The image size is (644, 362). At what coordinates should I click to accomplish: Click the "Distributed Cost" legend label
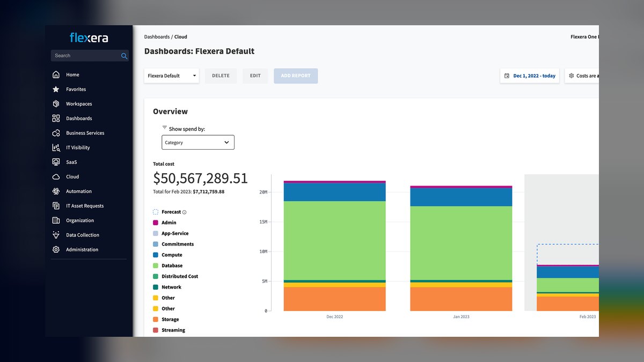click(180, 276)
